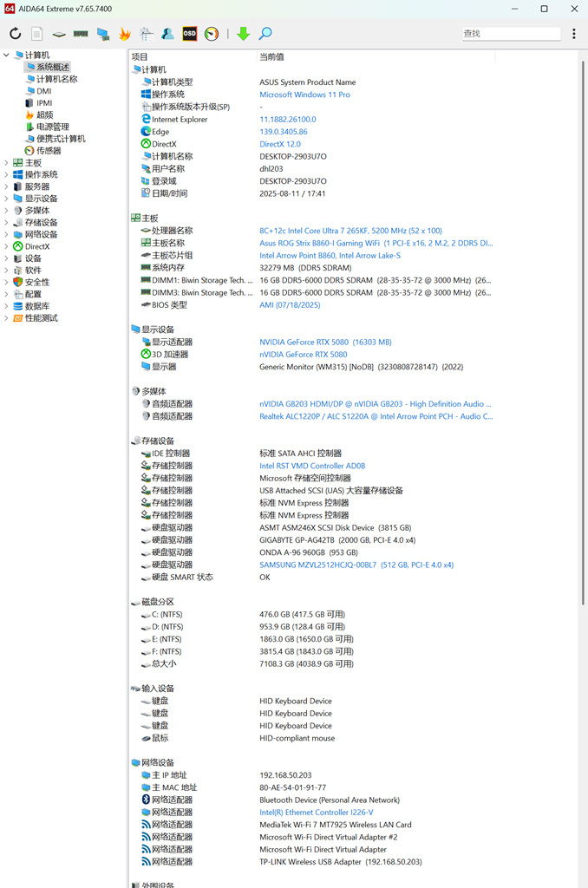
Task: Open the Report page icon in toolbar
Action: [36, 34]
